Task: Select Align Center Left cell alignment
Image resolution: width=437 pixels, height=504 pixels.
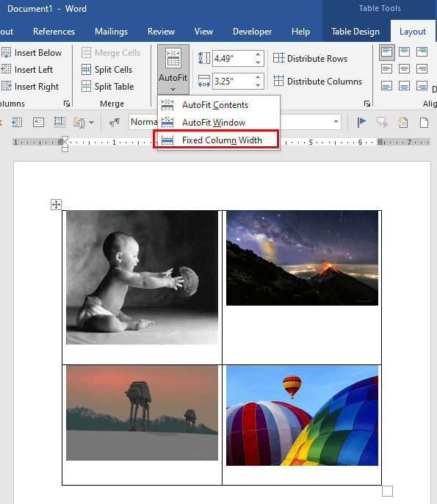Action: (x=387, y=69)
